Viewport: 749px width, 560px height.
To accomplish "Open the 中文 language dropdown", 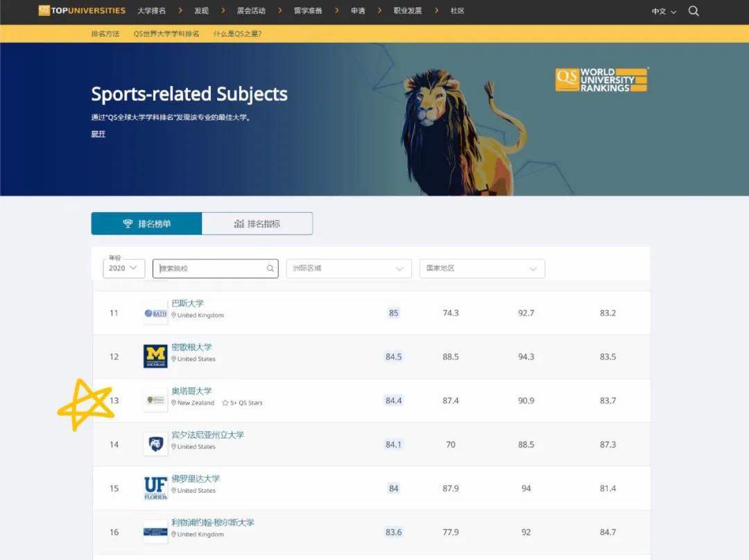I will (x=664, y=12).
